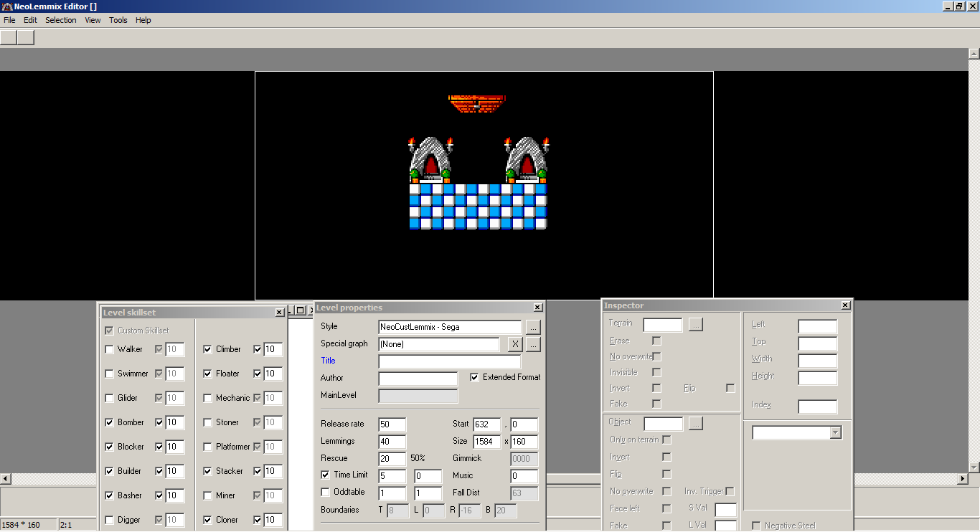The width and height of the screenshot is (980, 532).
Task: Browse for a Special graph file
Action: [x=532, y=344]
